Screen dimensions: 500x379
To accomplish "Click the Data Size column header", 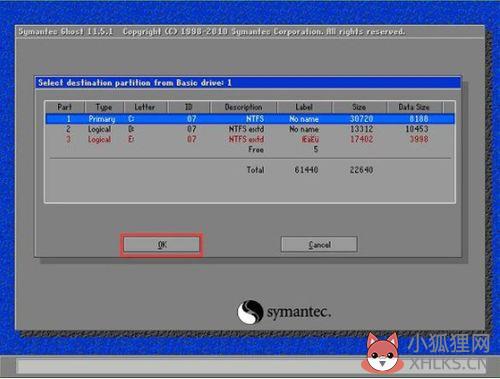I will point(414,107).
